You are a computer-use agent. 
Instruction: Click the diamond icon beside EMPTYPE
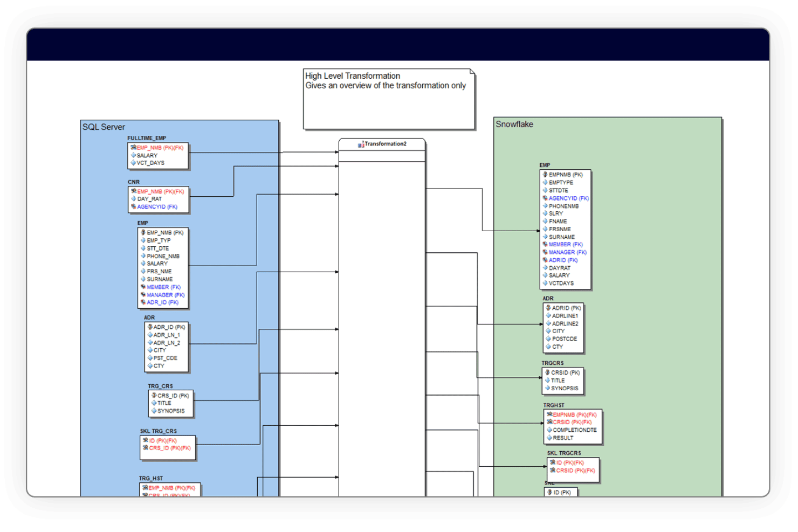click(x=545, y=183)
